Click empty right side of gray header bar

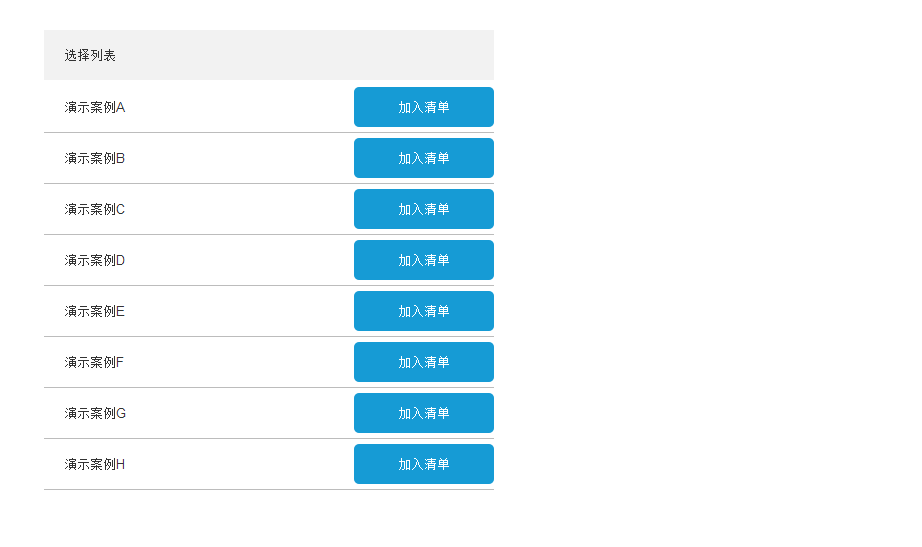[380, 55]
